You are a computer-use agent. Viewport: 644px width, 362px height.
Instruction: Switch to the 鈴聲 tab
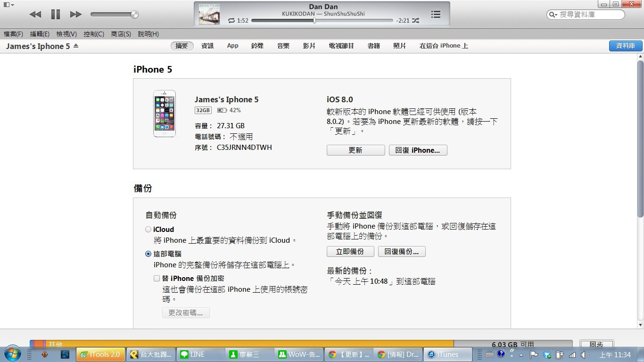(x=257, y=46)
